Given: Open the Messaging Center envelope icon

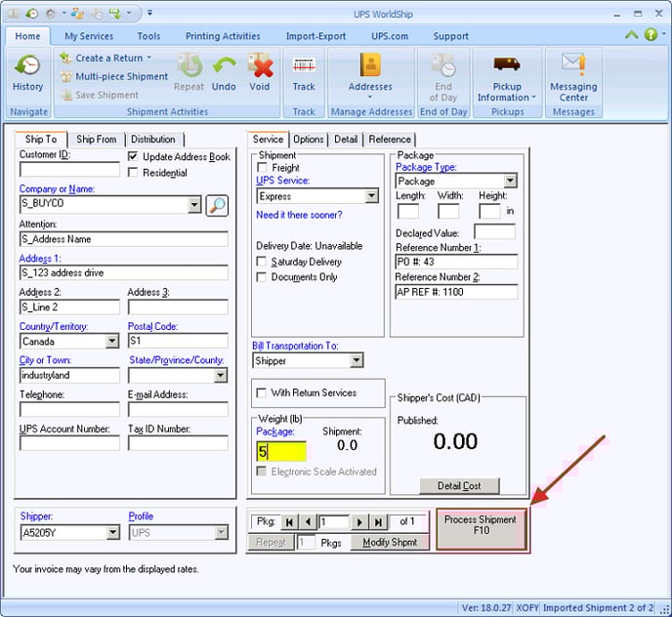Looking at the screenshot, I should click(x=573, y=64).
